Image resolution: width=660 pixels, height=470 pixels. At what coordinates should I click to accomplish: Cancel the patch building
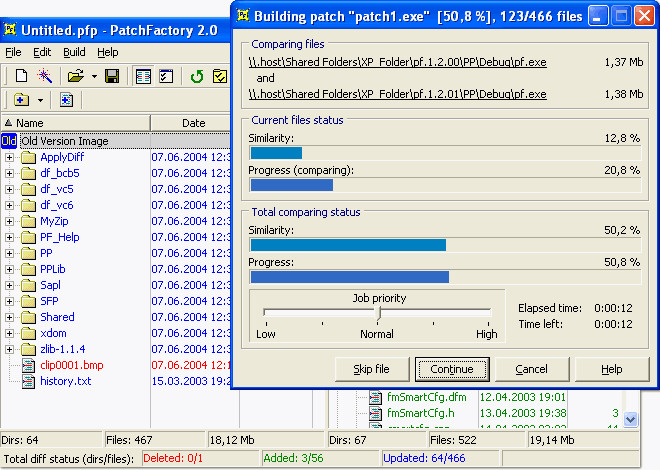click(532, 369)
